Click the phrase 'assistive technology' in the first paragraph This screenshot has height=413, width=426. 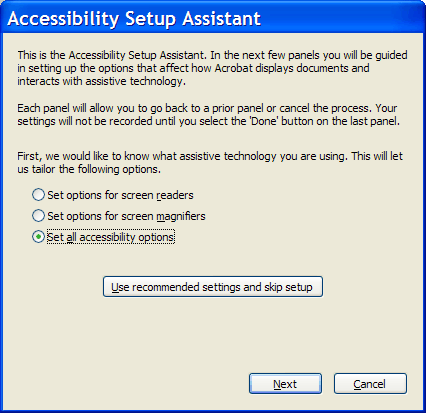tap(134, 81)
